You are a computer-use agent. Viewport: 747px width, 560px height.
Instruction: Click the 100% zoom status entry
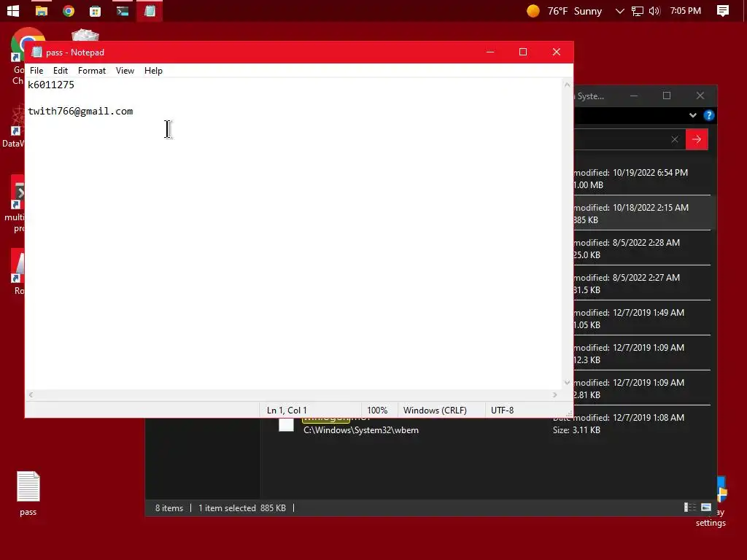(377, 410)
